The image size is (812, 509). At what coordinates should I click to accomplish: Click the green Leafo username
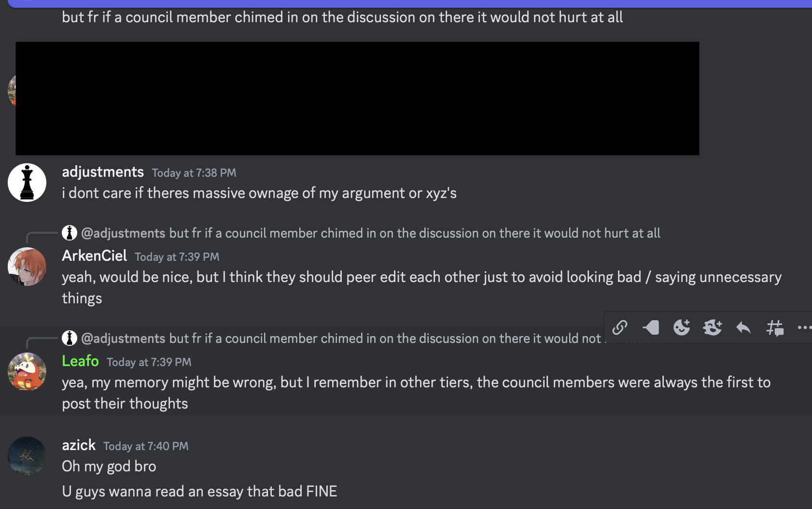[80, 361]
